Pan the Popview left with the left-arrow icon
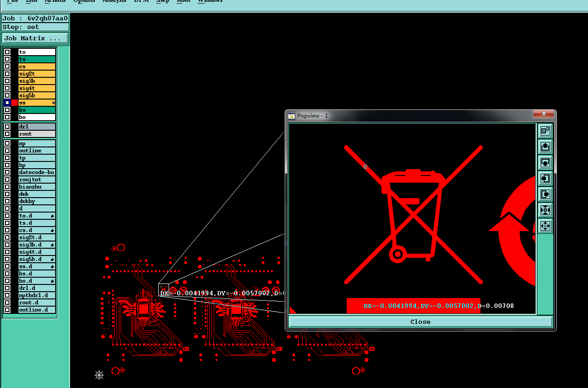The width and height of the screenshot is (588, 388). (x=545, y=178)
